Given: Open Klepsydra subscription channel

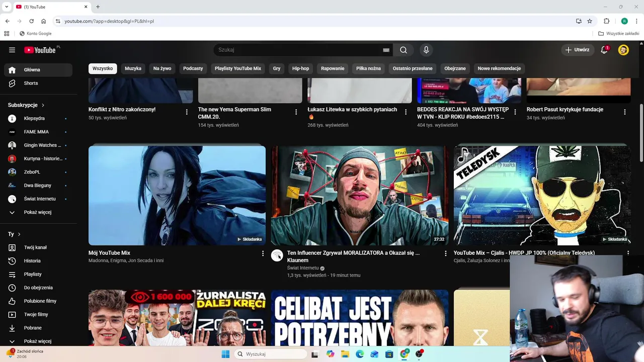Looking at the screenshot, I should pyautogui.click(x=38, y=118).
